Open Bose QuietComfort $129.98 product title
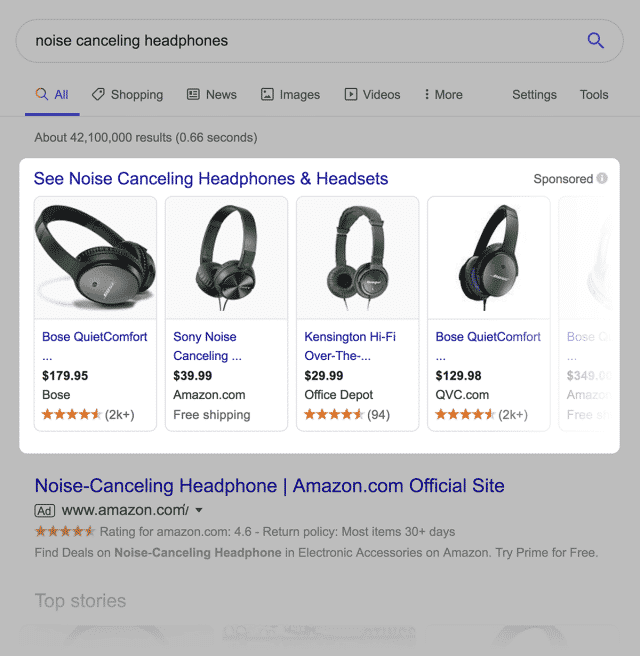640x656 pixels. tap(488, 346)
